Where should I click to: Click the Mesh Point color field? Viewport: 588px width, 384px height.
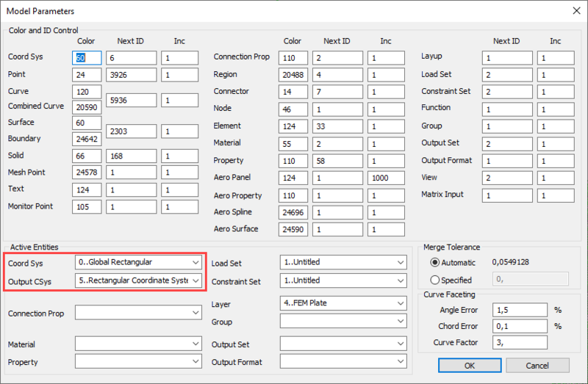[87, 173]
